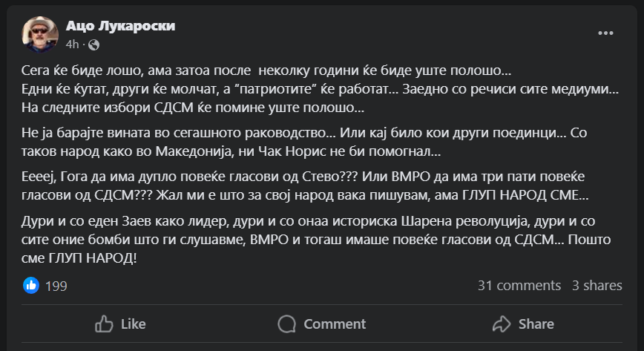Open the author's profile picture
The width and height of the screenshot is (644, 351).
pyautogui.click(x=40, y=35)
